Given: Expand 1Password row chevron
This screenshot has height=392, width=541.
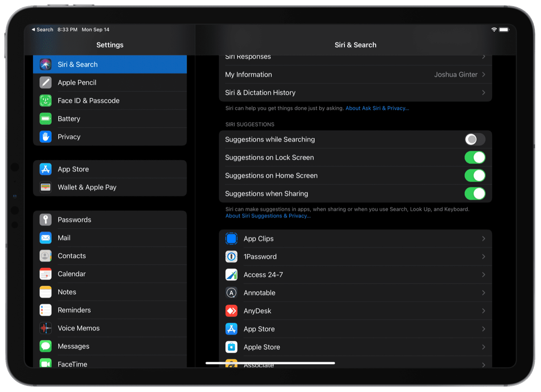Looking at the screenshot, I should pos(483,256).
